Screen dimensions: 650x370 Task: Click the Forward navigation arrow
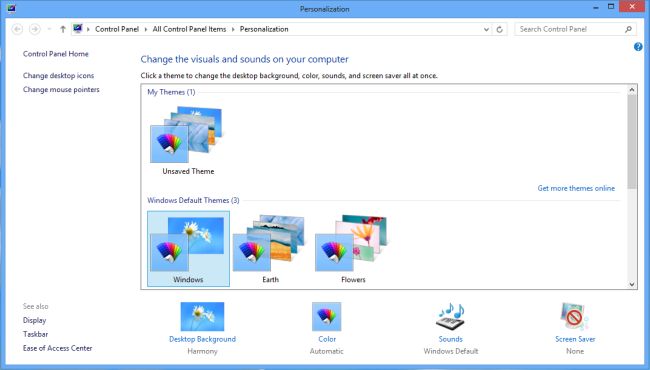pyautogui.click(x=35, y=29)
